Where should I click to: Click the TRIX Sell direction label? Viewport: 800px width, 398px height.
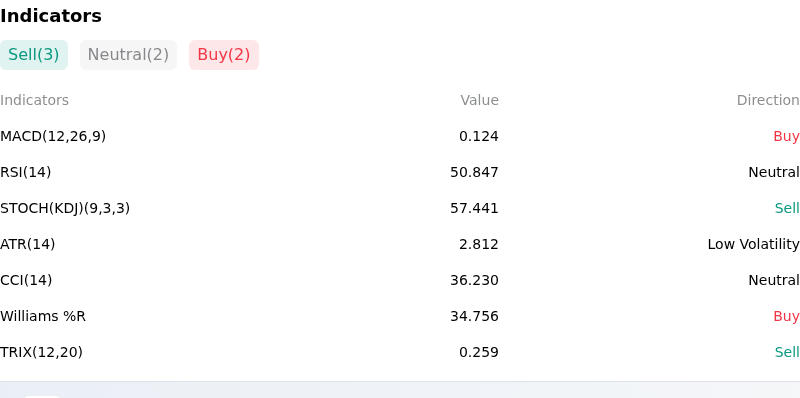pos(787,352)
